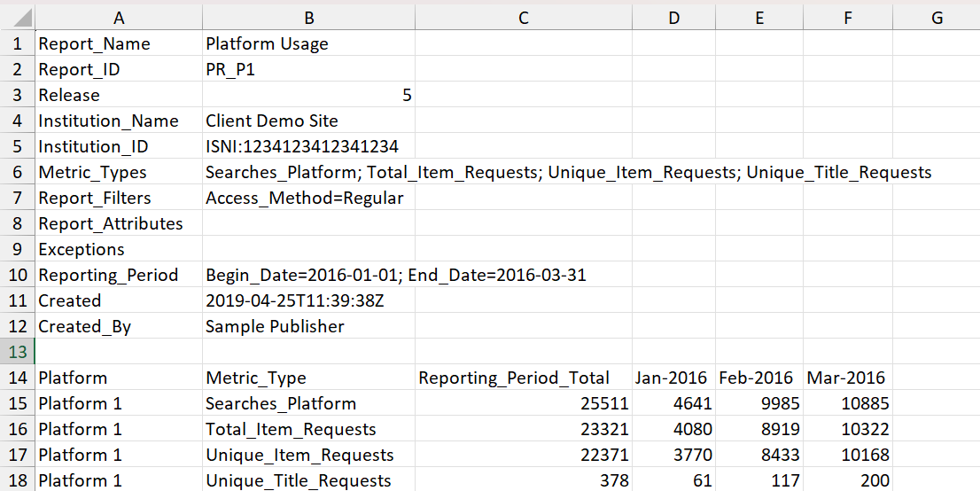Click the Jan-2016 value 3770

click(673, 454)
